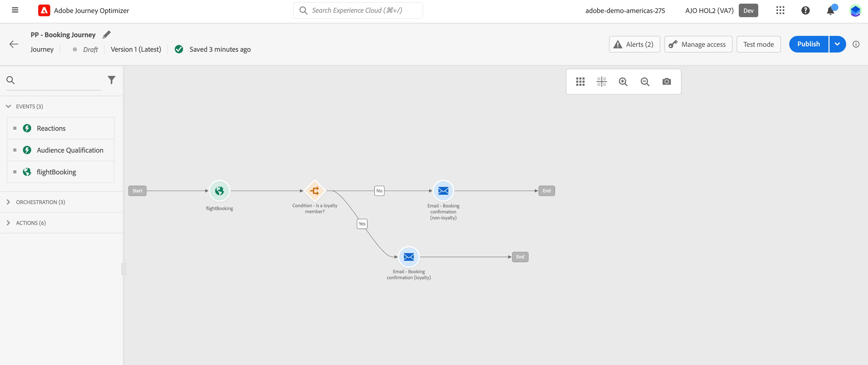Viewport: 868px width, 365px height.
Task: Click the flightBooking globe icon in palette
Action: (27, 172)
